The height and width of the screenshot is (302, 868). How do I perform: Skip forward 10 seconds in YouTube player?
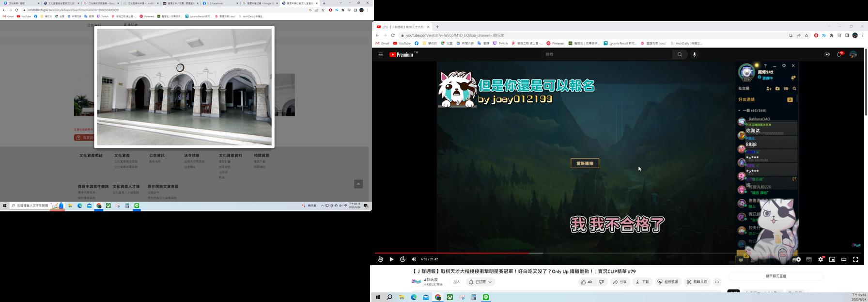[x=403, y=259]
